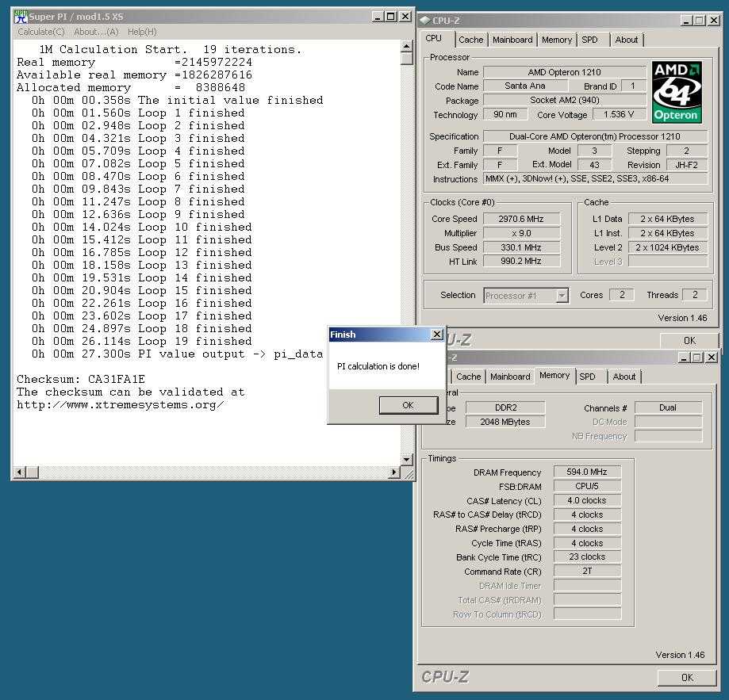Close the top CPU-Z window

pos(713,21)
